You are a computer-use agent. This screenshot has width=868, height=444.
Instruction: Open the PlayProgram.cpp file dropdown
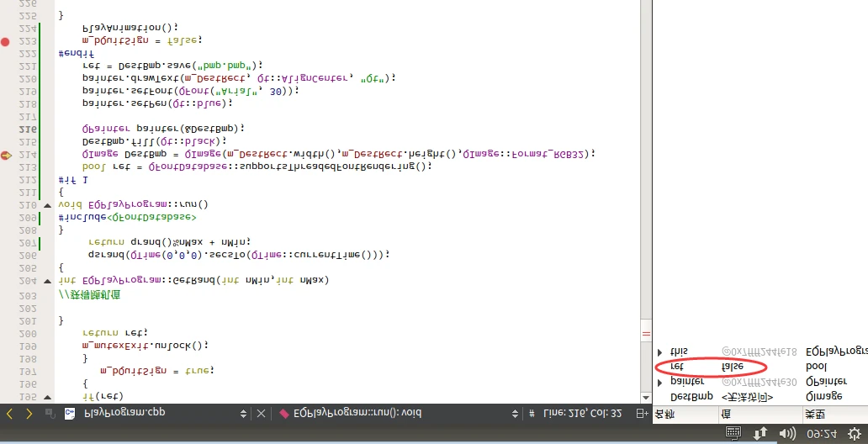(x=244, y=413)
